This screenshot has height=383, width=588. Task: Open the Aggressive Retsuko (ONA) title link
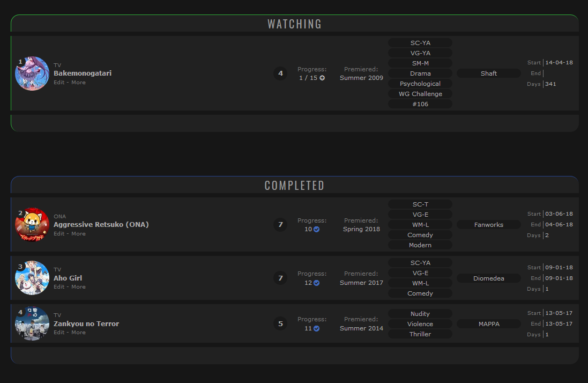[x=101, y=224]
